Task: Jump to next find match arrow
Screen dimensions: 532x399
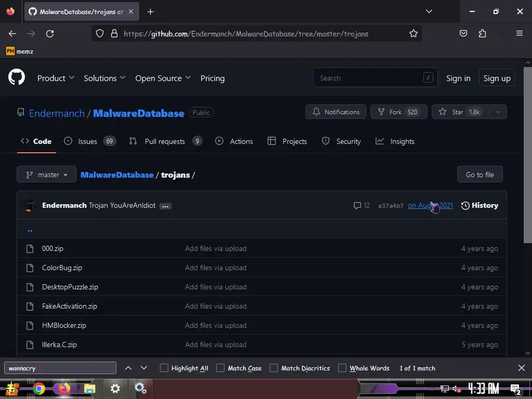Action: 144,368
